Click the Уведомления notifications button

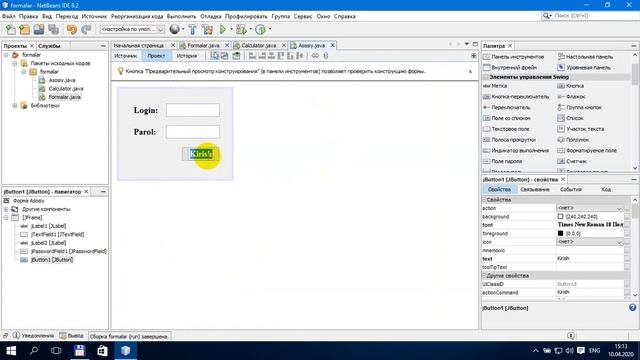[x=33, y=336]
